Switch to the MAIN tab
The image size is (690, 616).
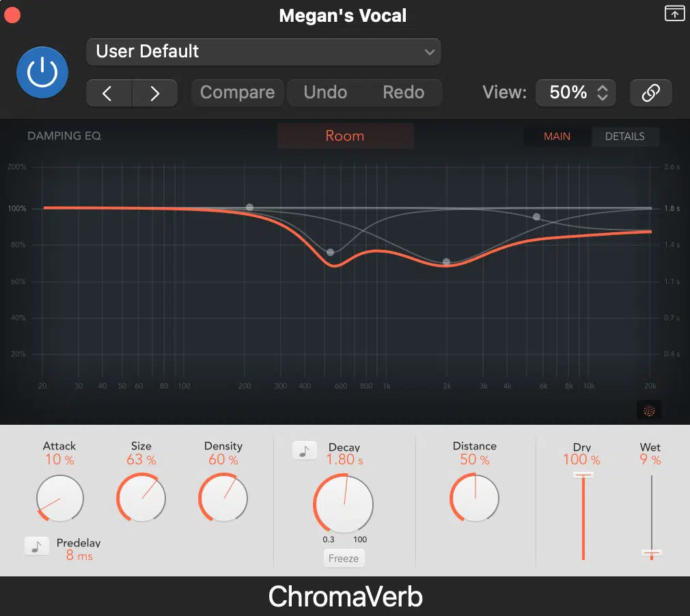557,137
